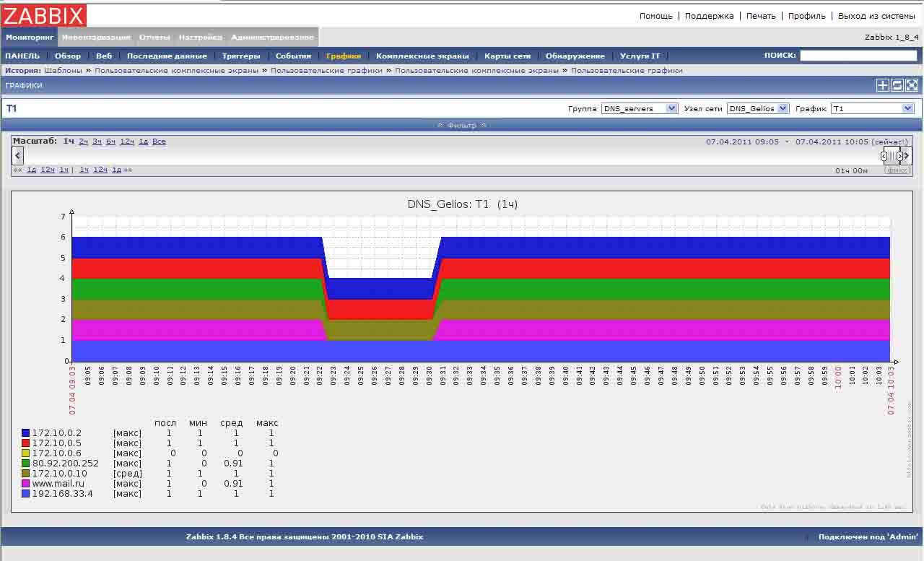The height and width of the screenshot is (561, 924).
Task: Toggle fullscreen mode icon
Action: tap(912, 85)
